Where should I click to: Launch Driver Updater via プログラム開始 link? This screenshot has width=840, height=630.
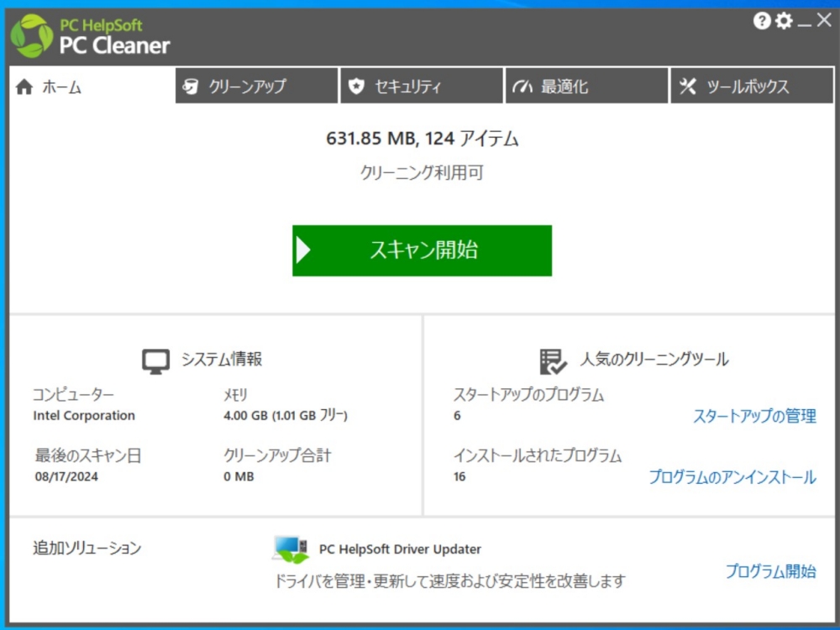point(770,571)
